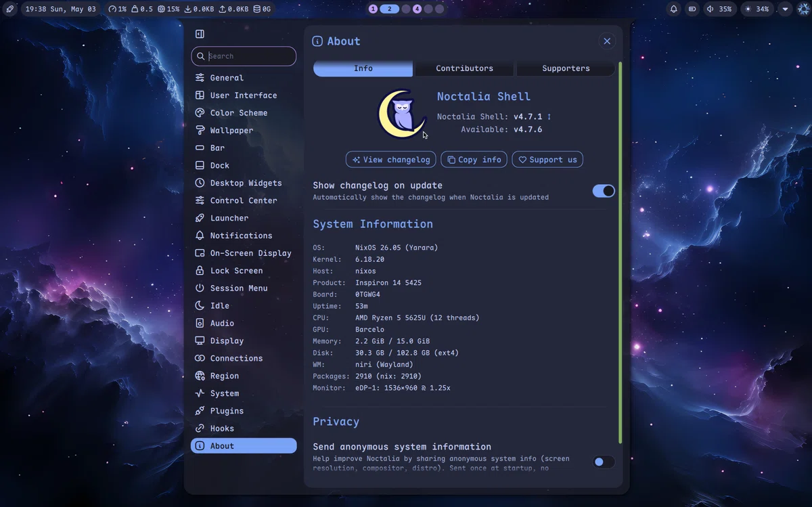Viewport: 812px width, 507px height.
Task: Click the available version 'v4.7.6'
Action: [528, 129]
